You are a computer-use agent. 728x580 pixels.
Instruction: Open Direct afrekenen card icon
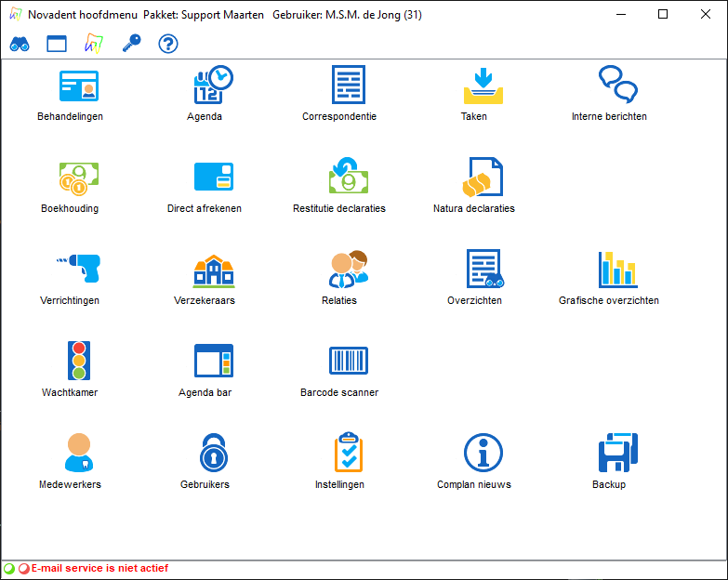(x=214, y=177)
